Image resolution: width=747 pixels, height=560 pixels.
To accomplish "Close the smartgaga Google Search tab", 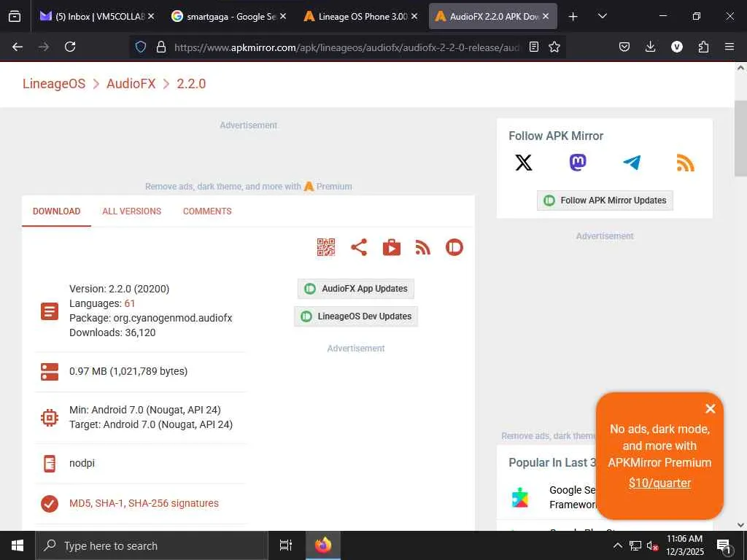I will pyautogui.click(x=283, y=16).
